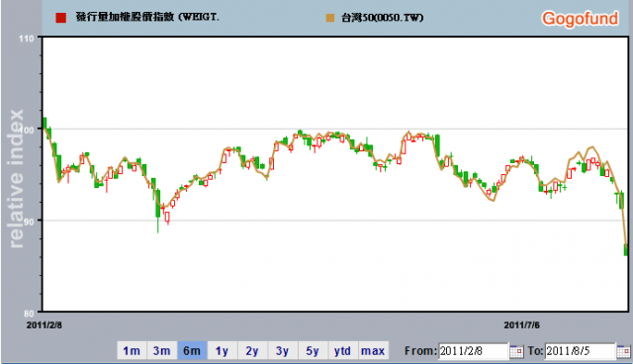Click the tan 台灣50 legend swatch
Viewport: 633px width, 364px height.
pyautogui.click(x=330, y=18)
